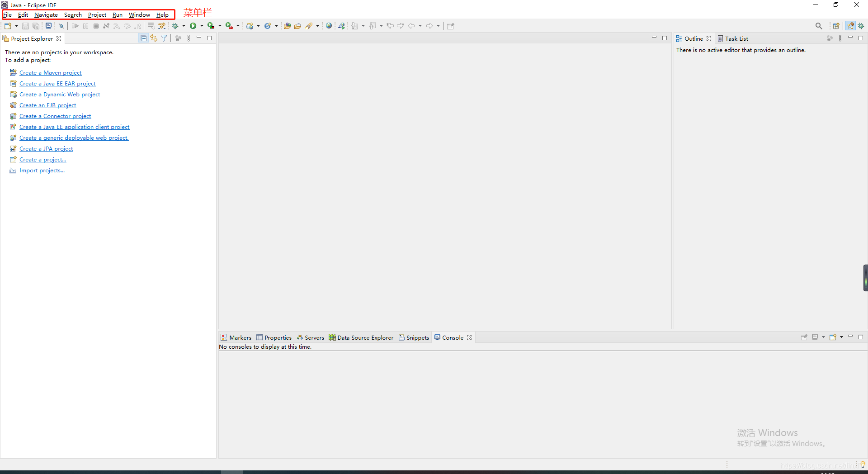Click the New file wizard icon

coord(8,26)
